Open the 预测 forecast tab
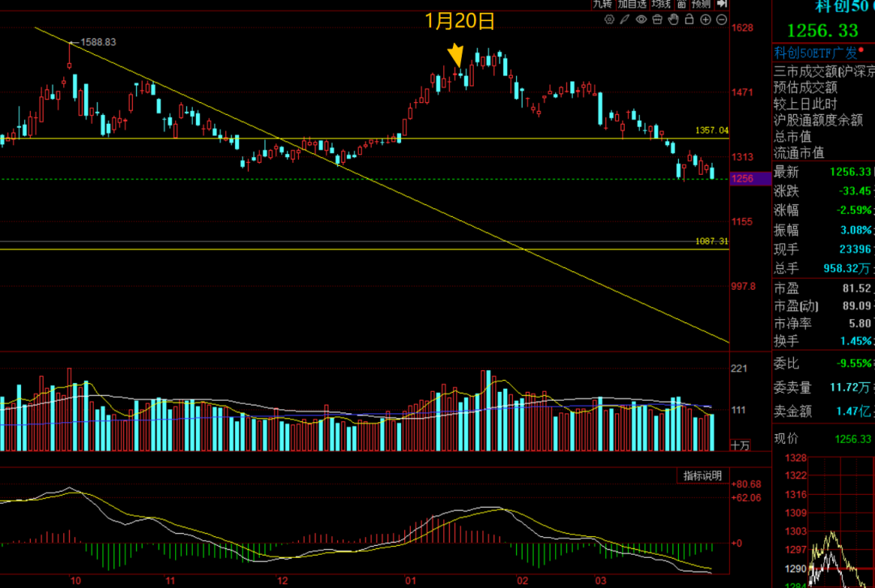875x588 pixels. tap(702, 4)
